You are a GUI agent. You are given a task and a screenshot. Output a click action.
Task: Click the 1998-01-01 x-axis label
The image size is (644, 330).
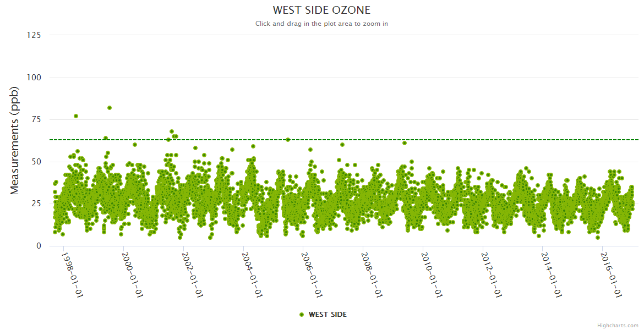[x=72, y=274]
